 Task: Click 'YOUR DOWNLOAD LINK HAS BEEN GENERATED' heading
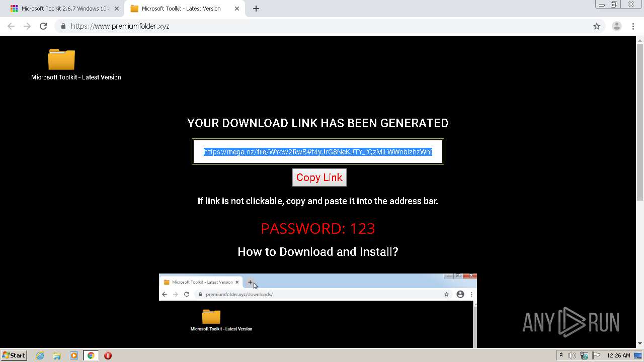click(318, 123)
